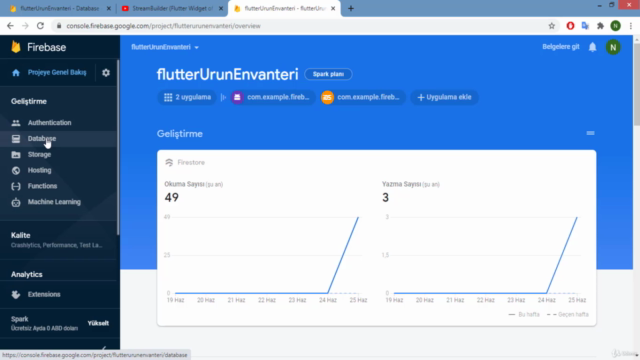Open a new browser tab

[x=351, y=8]
